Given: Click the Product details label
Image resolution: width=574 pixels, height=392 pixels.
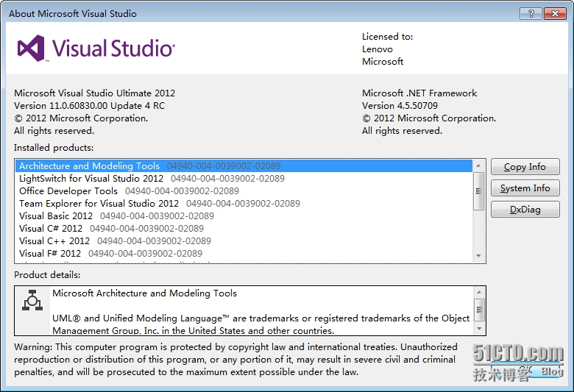Looking at the screenshot, I should (x=47, y=275).
